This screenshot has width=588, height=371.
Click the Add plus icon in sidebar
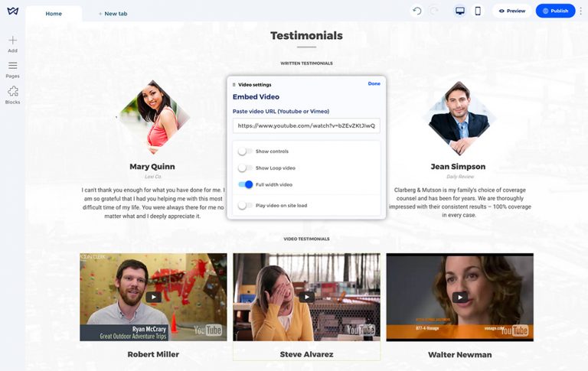tap(12, 41)
